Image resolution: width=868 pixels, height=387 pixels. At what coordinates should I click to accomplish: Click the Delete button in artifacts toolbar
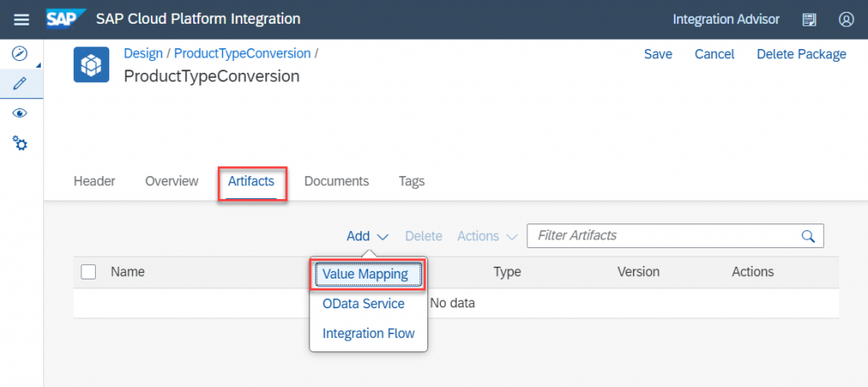click(x=424, y=236)
